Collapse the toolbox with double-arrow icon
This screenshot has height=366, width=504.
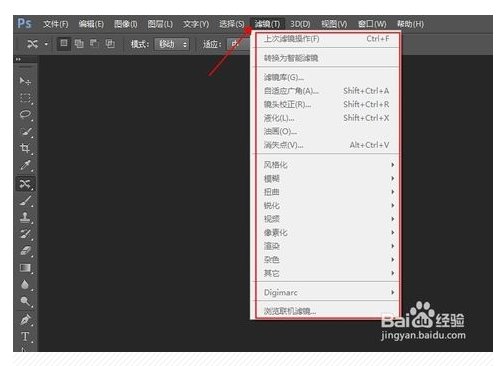pos(18,59)
